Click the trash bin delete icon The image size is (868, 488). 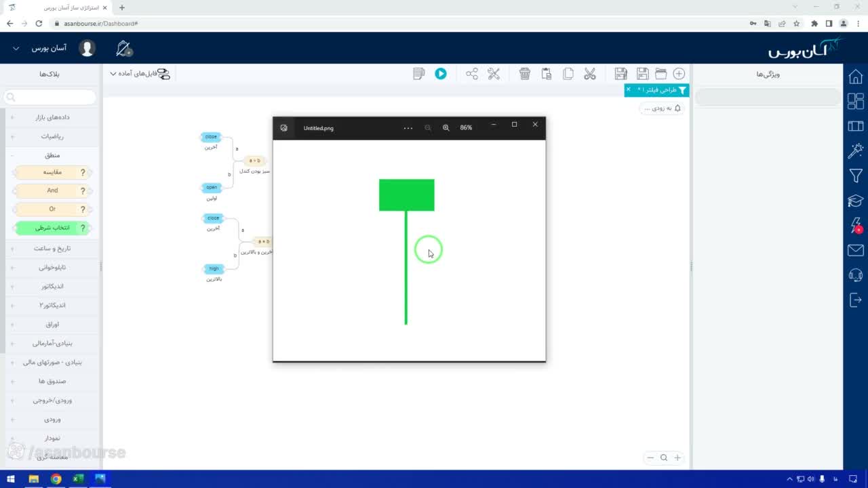coord(525,73)
